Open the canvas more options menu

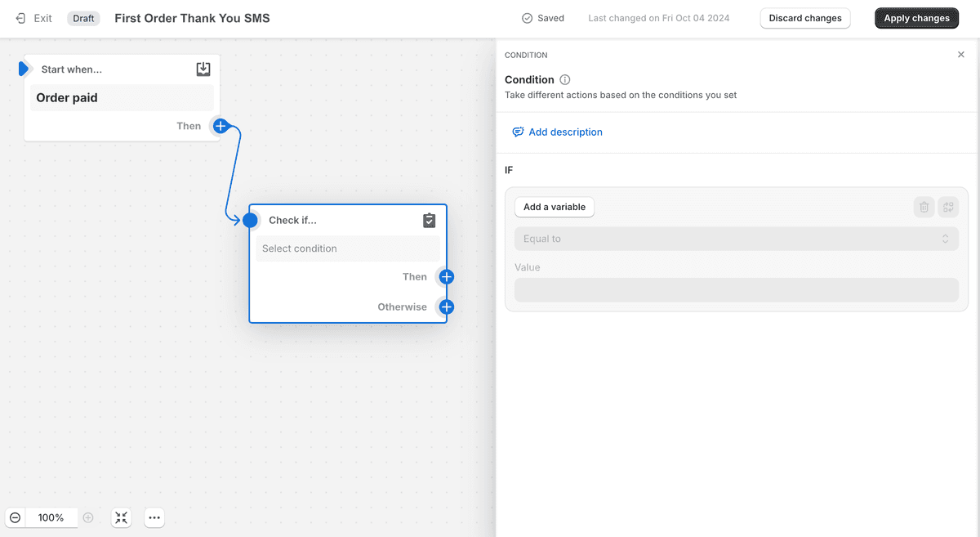point(154,517)
